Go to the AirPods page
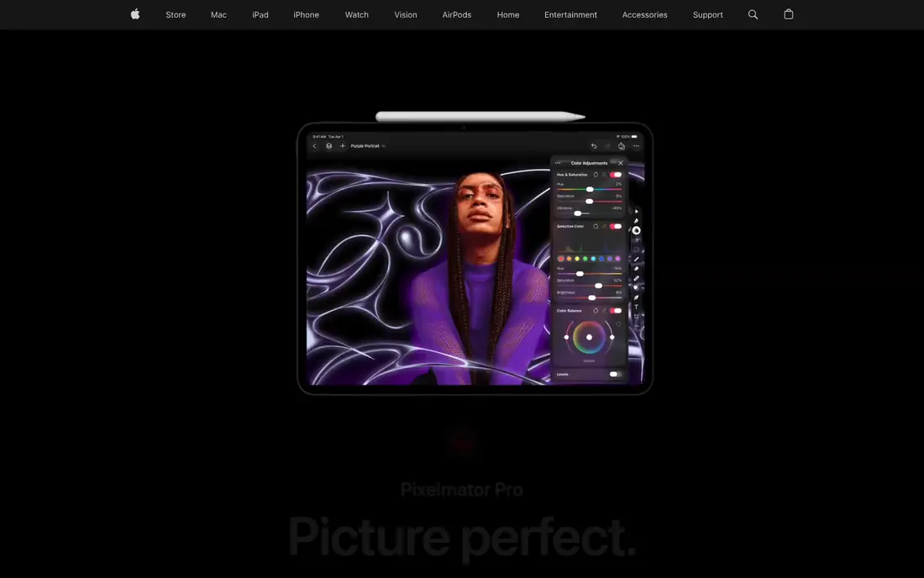This screenshot has width=924, height=578. (457, 15)
